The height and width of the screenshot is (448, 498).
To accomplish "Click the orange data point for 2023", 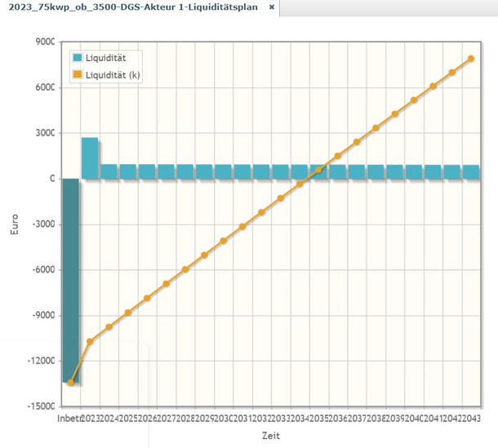I will tap(90, 341).
